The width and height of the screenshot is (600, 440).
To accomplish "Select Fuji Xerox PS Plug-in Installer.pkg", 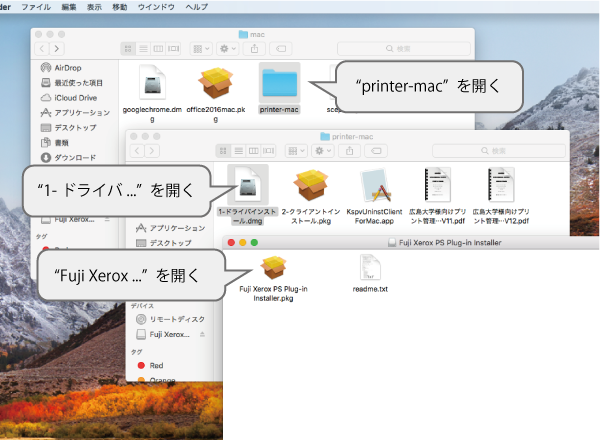I will pyautogui.click(x=273, y=268).
